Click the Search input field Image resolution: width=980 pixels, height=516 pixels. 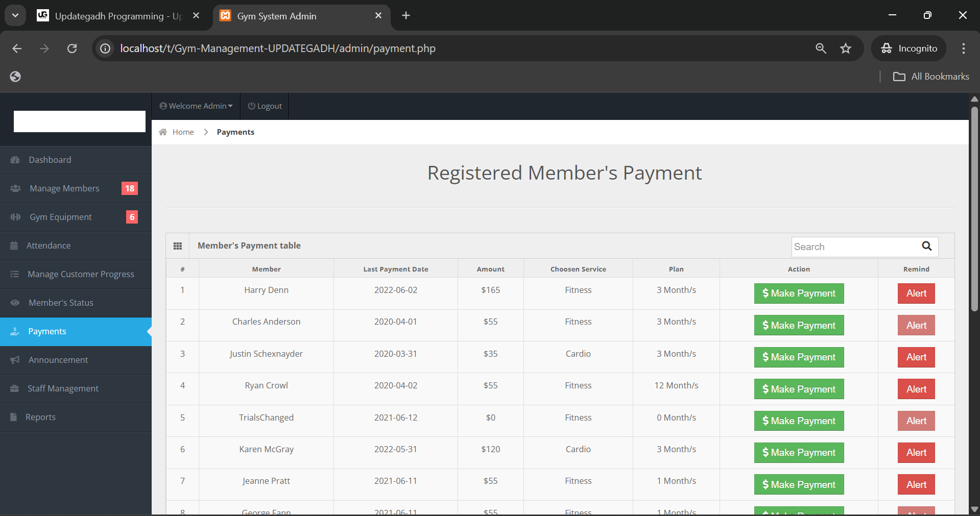click(855, 247)
